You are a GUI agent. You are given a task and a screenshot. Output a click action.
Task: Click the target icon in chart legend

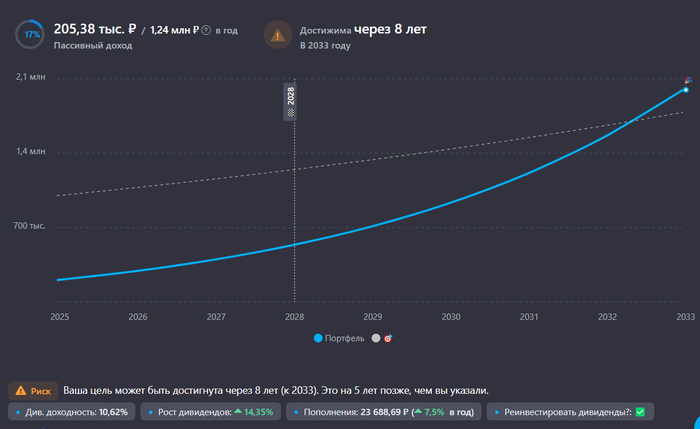[388, 338]
